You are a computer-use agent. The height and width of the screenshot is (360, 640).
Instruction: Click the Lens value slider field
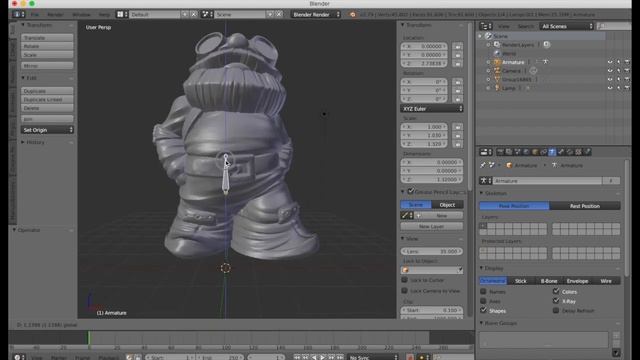coord(432,251)
